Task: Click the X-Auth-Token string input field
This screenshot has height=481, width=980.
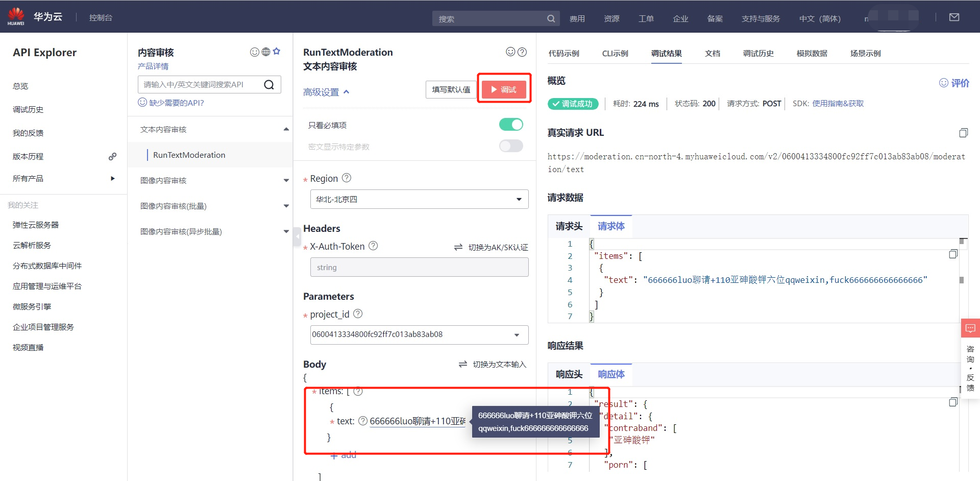Action: (x=419, y=267)
